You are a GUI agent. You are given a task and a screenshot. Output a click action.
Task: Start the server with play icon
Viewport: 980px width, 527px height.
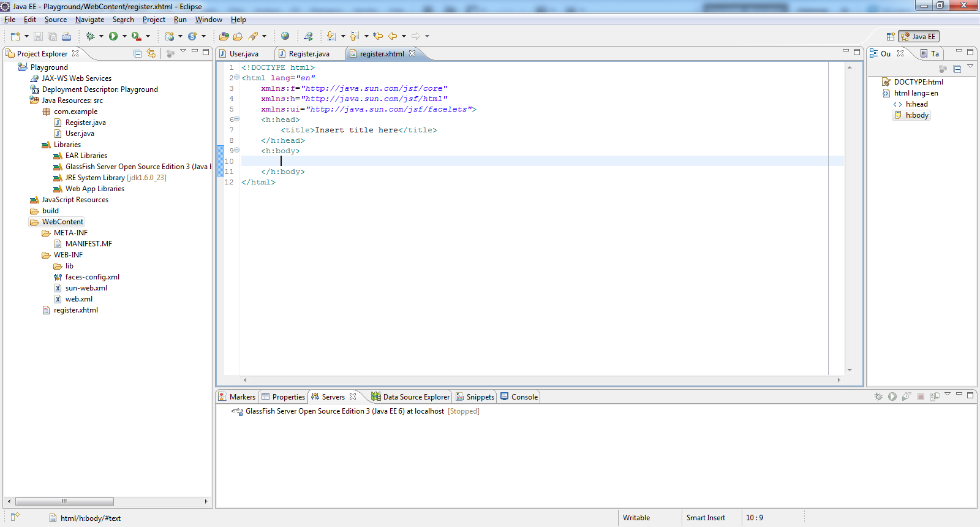point(892,396)
